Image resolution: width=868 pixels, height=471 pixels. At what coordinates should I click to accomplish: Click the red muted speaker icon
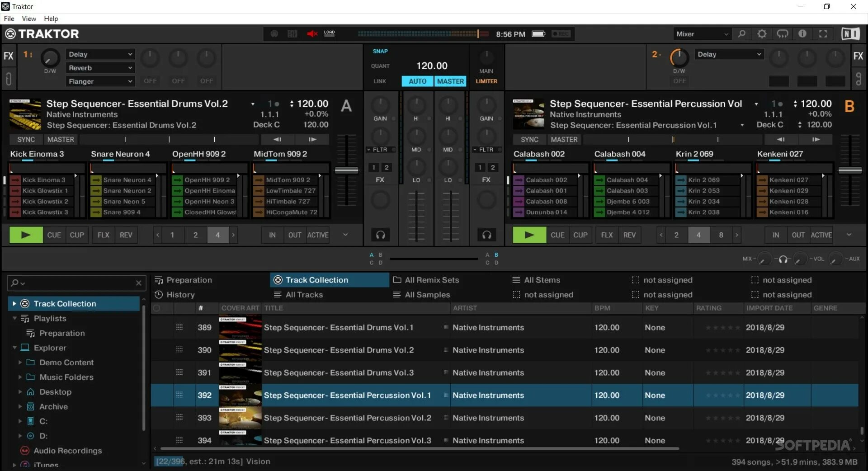[312, 34]
